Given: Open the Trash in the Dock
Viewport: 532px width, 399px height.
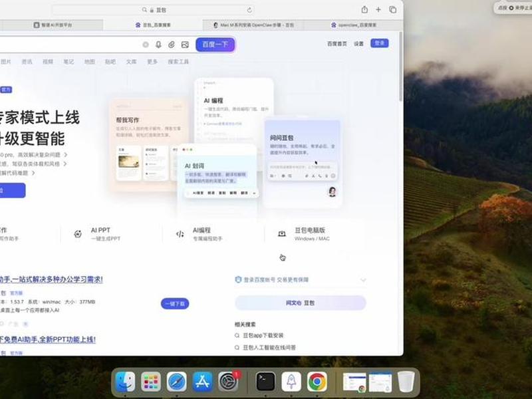Looking at the screenshot, I should (406, 381).
